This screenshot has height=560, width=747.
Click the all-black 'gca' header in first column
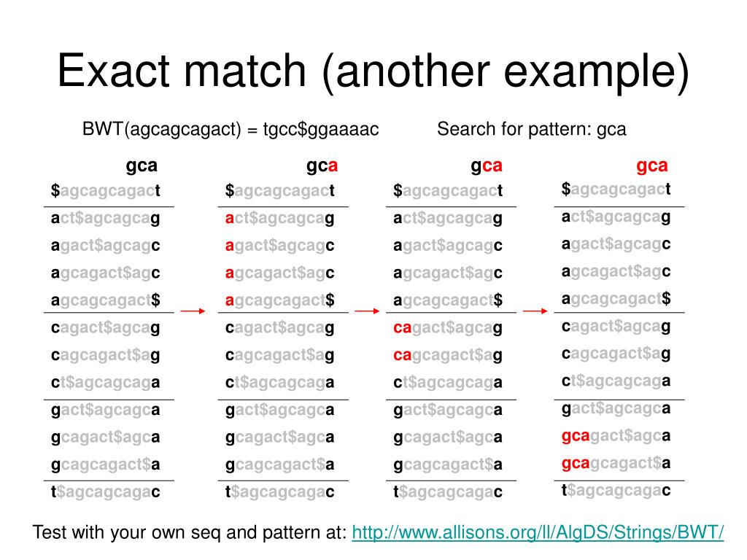coord(142,166)
